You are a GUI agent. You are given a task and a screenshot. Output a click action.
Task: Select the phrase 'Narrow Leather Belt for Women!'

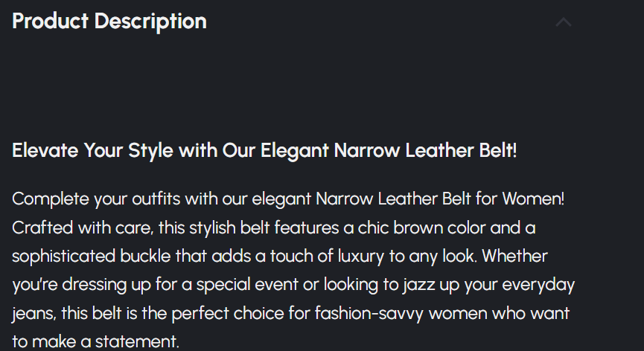point(440,199)
